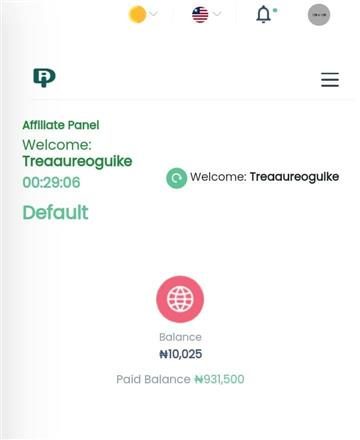360x440 pixels.
Task: Select the ₦10,025 balance amount
Action: click(x=181, y=354)
